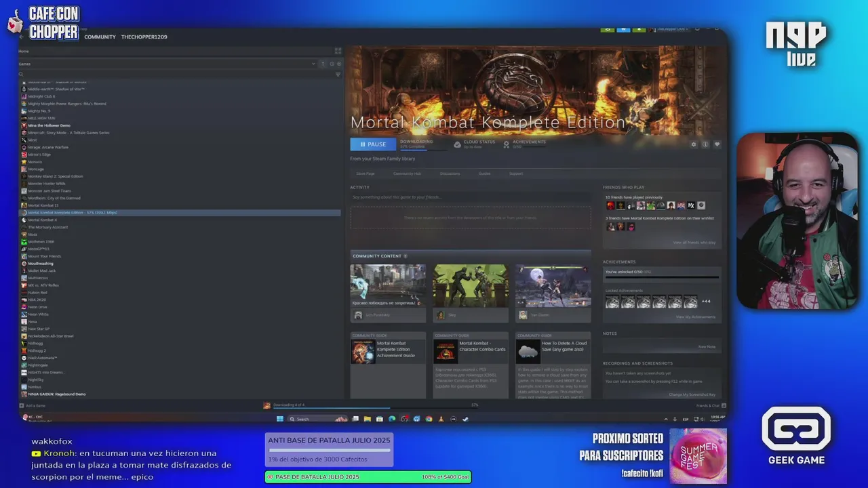Open the Guides tab
Viewport: 868px width, 488px height.
[x=485, y=174]
